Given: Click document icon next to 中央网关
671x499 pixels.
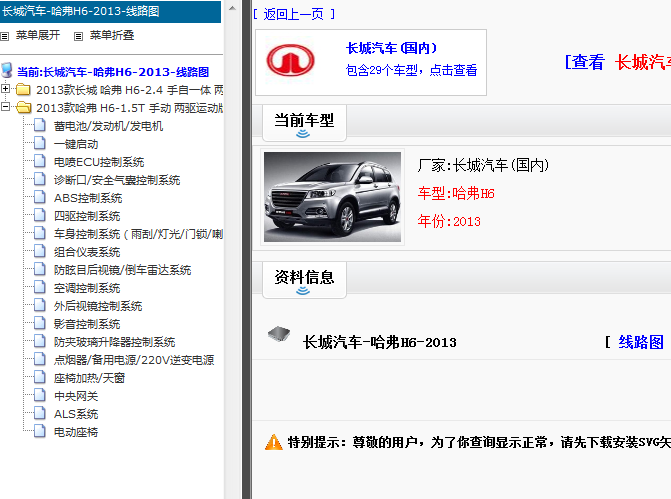Looking at the screenshot, I should coord(40,395).
